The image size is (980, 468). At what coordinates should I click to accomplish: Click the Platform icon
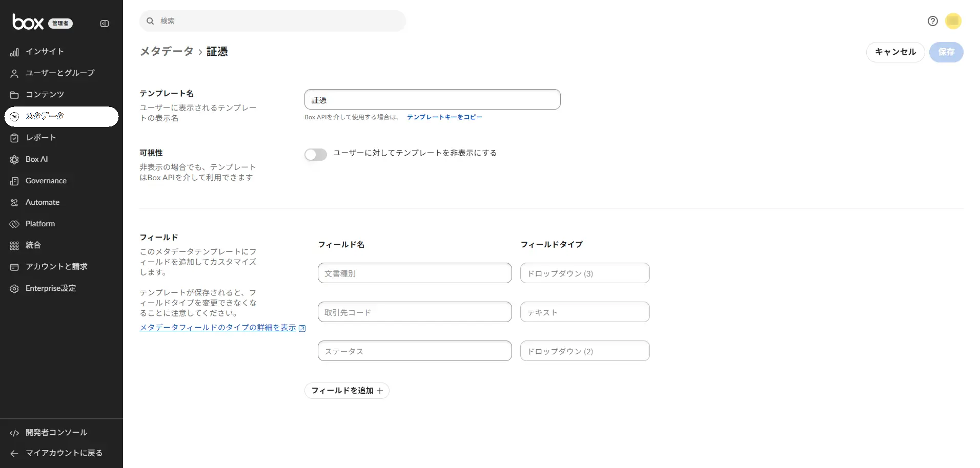14,224
